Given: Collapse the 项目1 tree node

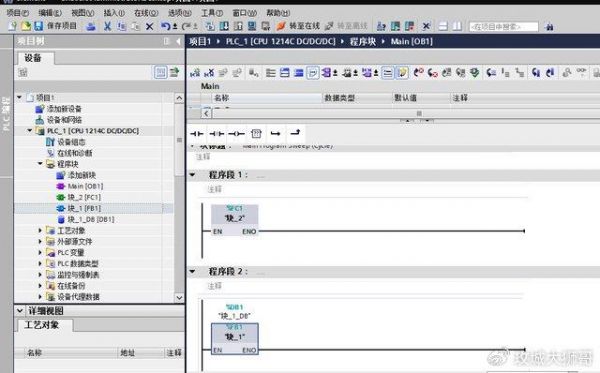Looking at the screenshot, I should click(19, 98).
